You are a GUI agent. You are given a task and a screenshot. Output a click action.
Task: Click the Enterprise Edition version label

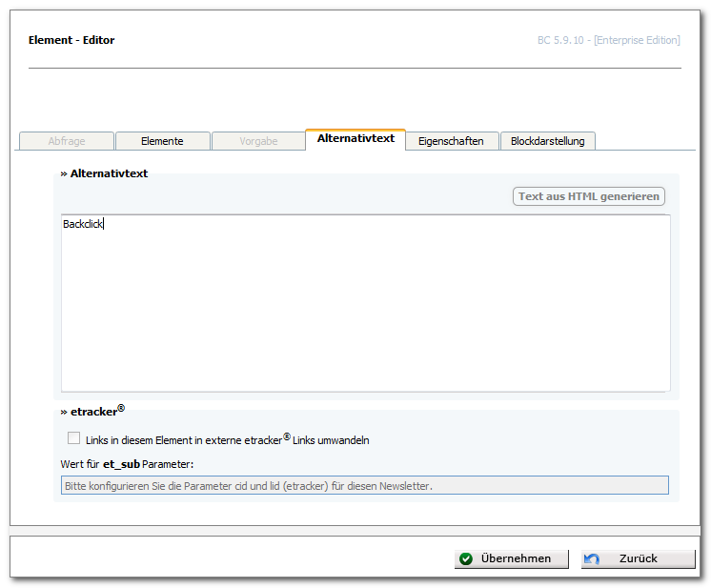pyautogui.click(x=608, y=40)
